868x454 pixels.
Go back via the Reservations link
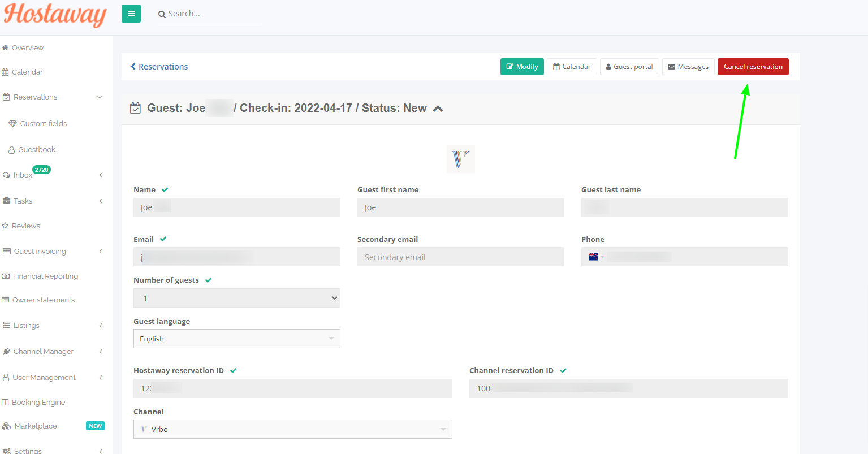[159, 67]
